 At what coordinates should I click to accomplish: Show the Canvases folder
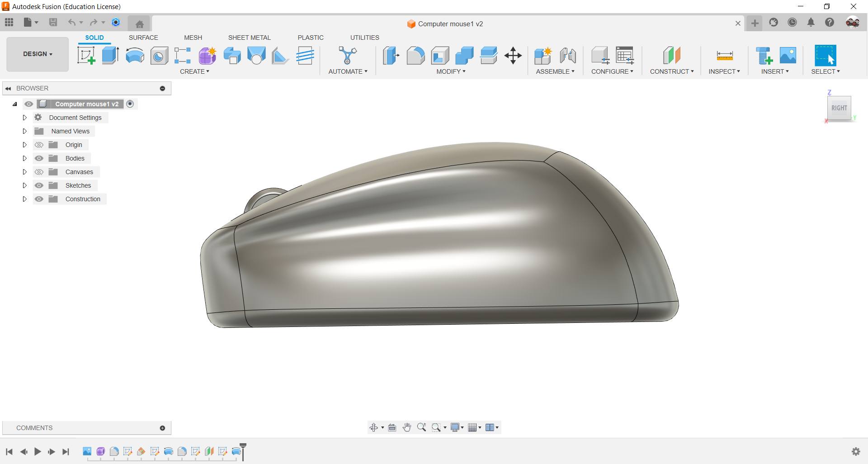pyautogui.click(x=39, y=172)
